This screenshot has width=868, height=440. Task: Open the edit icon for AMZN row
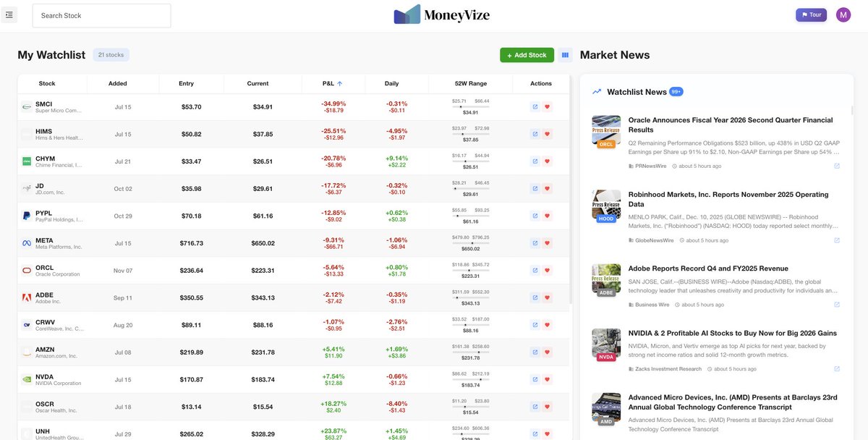coord(535,352)
